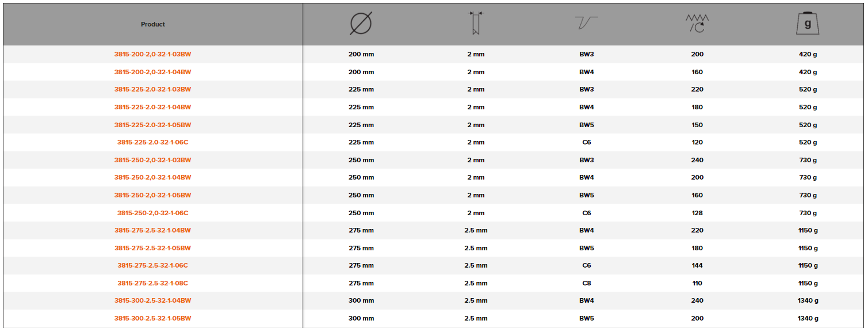Click the 128 teeth count cell
Image resolution: width=868 pixels, height=328 pixels.
pyautogui.click(x=697, y=213)
